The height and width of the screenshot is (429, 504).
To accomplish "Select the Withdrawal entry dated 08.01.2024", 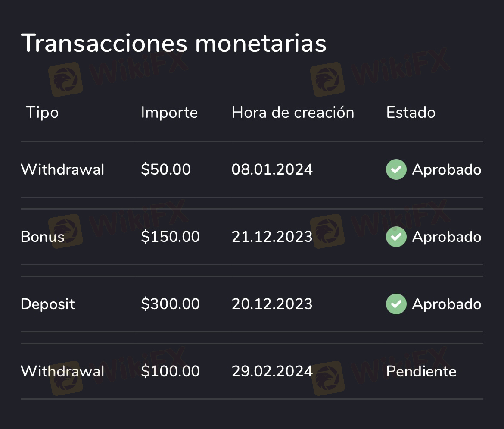I will tap(62, 169).
